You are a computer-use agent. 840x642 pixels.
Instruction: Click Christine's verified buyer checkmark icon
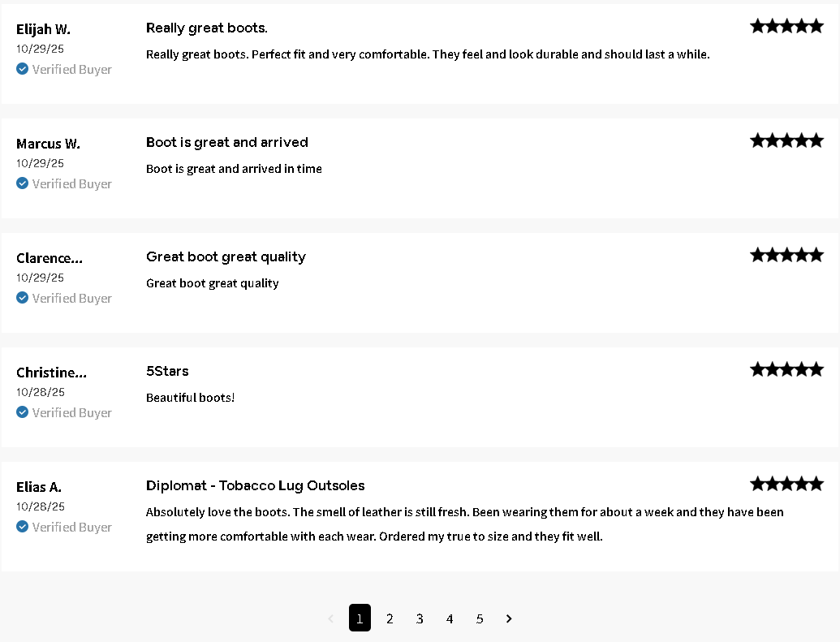[23, 412]
